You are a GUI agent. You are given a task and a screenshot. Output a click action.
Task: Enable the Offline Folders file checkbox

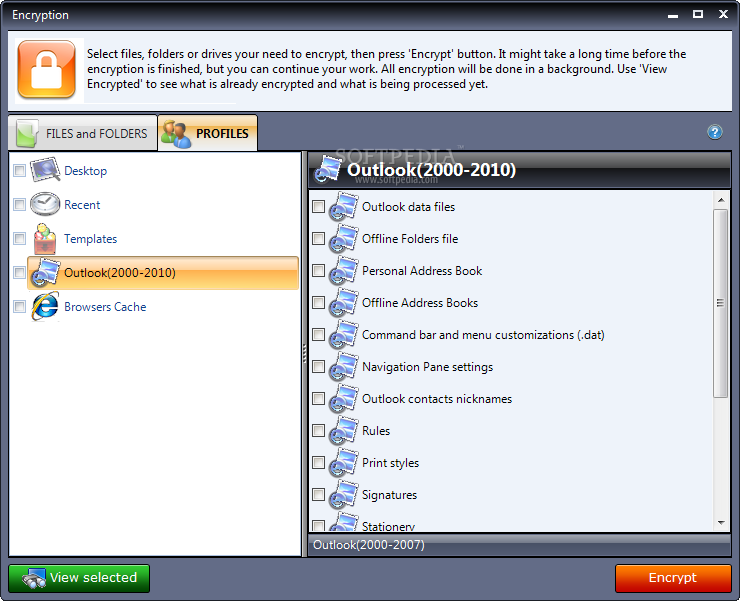[319, 238]
